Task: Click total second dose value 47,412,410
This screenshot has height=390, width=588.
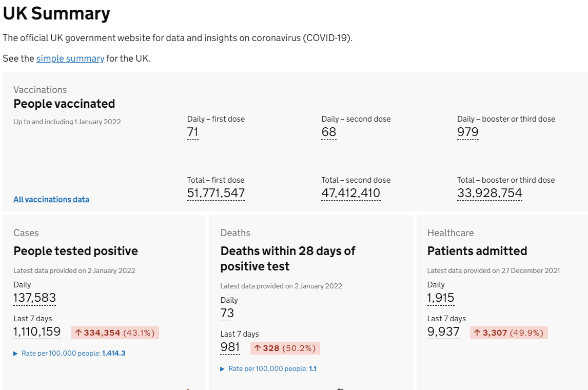Action: pyautogui.click(x=351, y=193)
